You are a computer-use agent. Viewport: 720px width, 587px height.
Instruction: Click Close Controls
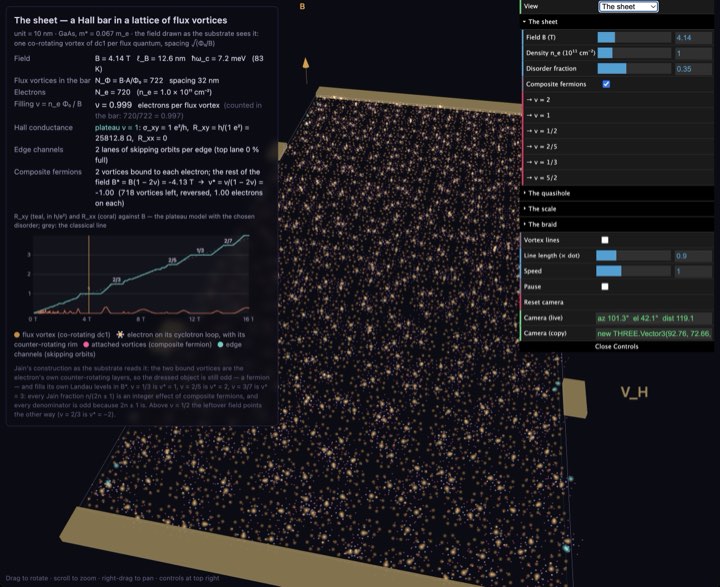click(617, 346)
